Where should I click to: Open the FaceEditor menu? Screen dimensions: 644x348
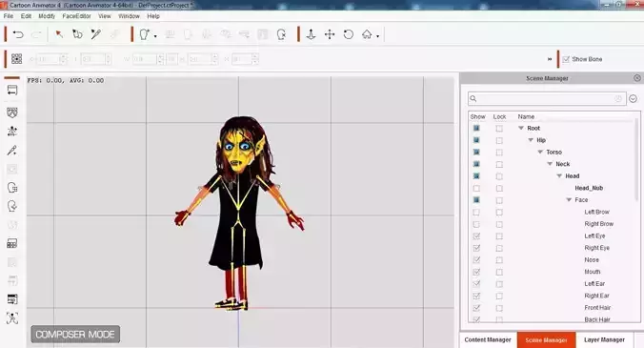click(x=76, y=16)
